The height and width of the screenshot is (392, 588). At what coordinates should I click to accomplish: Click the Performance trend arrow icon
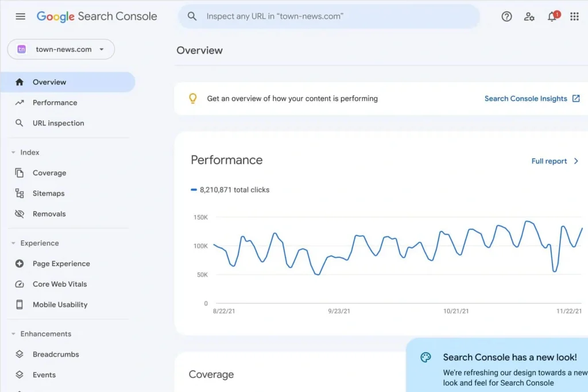[x=20, y=103]
